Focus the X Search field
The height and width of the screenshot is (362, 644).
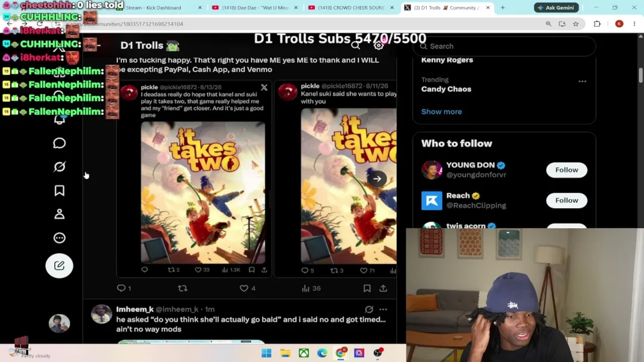pos(504,46)
